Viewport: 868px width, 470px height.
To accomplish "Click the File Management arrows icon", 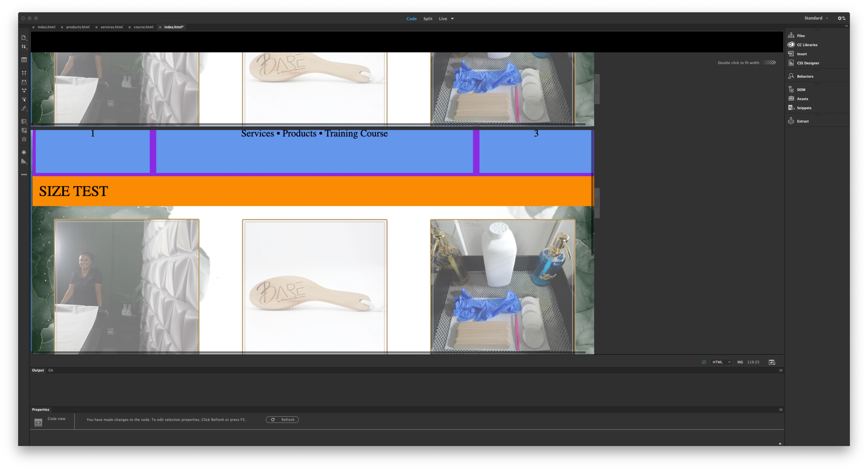I will 24,47.
